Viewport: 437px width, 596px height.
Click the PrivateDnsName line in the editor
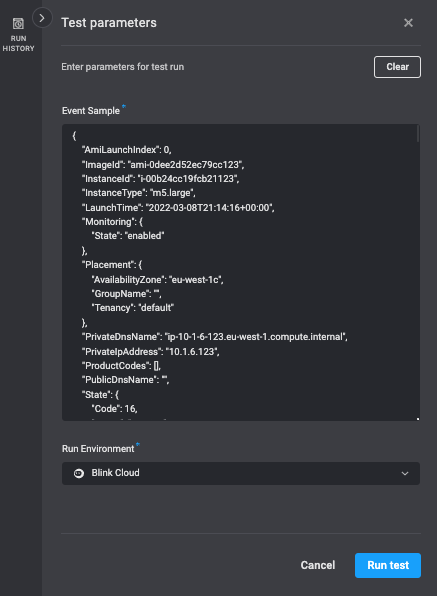tap(215, 337)
